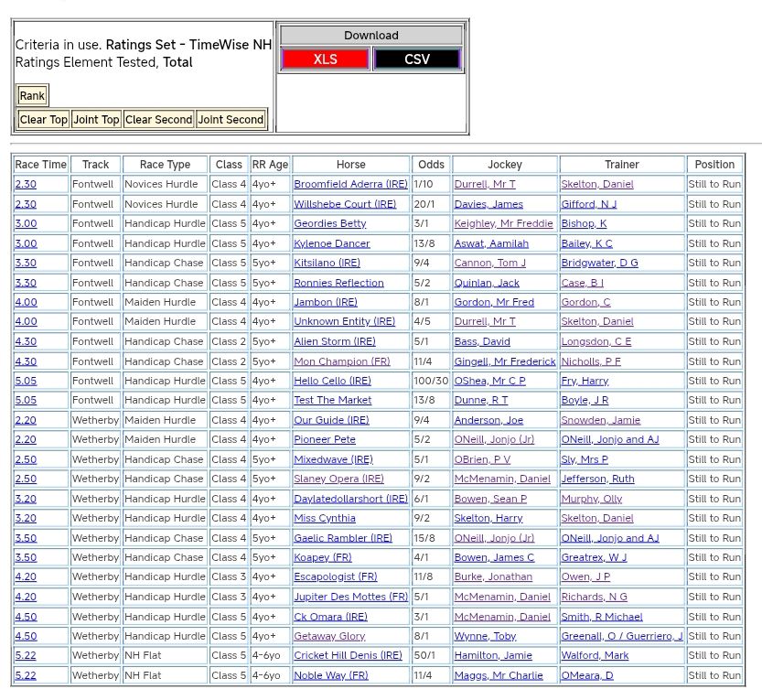Viewport: 762px width, 700px height.
Task: Open horse Broomfield Aderra (IRE)
Action: pyautogui.click(x=350, y=185)
